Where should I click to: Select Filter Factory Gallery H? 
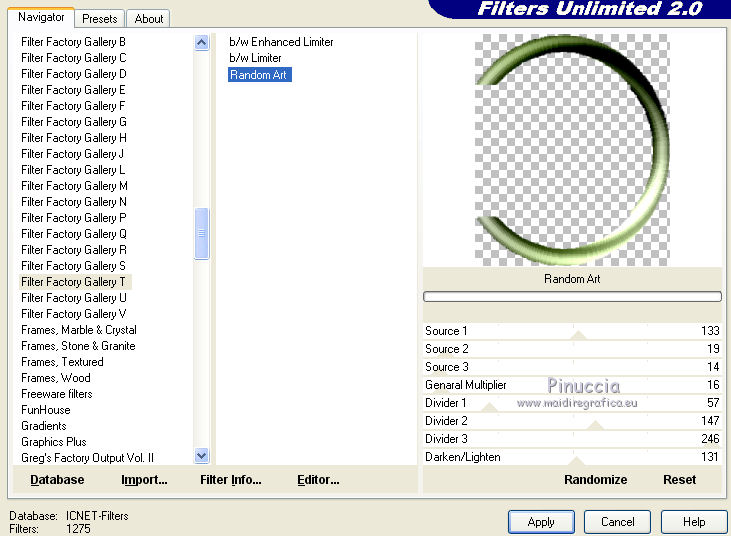(x=74, y=137)
